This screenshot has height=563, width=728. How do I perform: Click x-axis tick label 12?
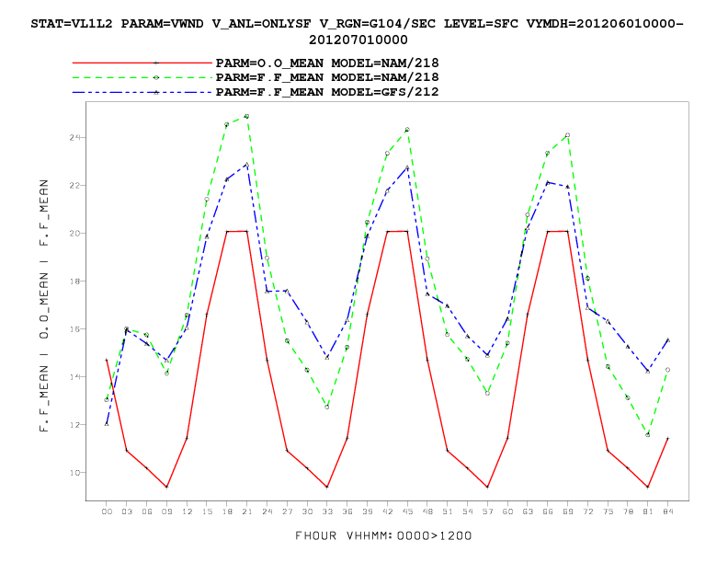tap(188, 511)
